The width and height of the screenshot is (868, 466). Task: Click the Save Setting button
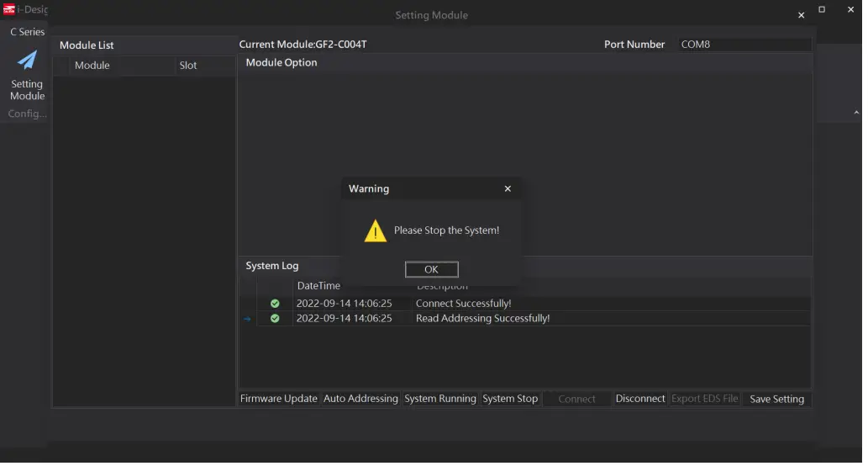(x=776, y=400)
